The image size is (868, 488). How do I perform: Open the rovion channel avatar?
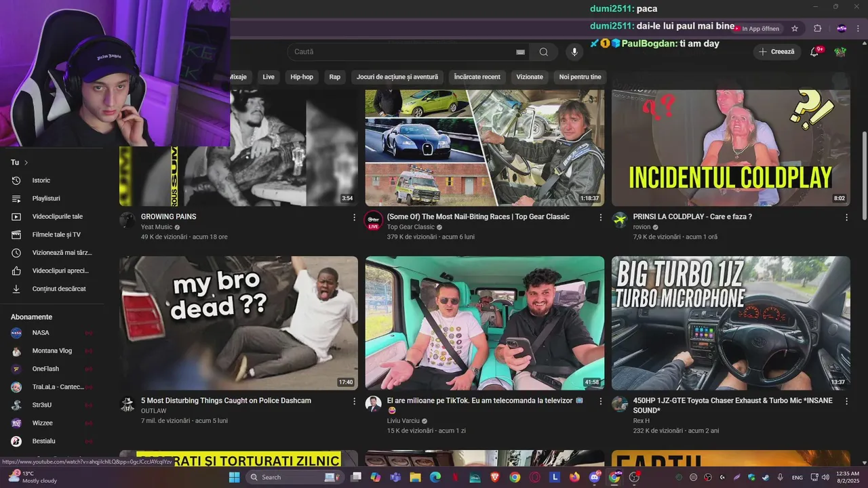[620, 220]
